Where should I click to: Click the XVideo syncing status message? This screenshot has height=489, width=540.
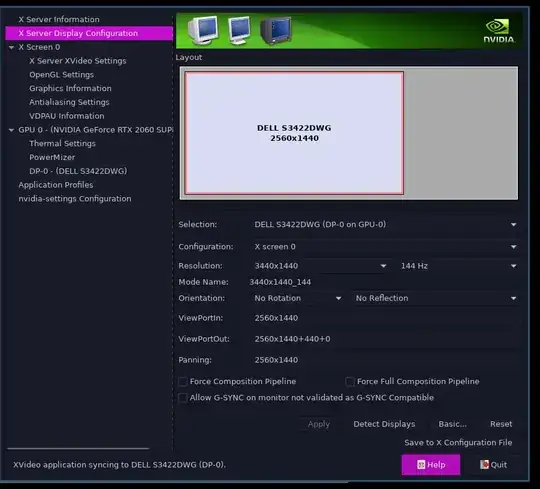[x=120, y=465]
